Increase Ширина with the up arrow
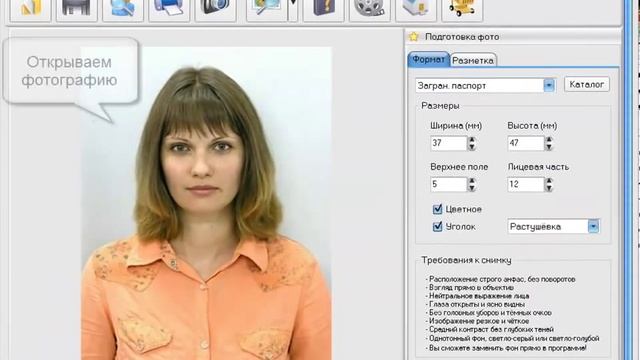This screenshot has height=360, width=640. (x=472, y=140)
